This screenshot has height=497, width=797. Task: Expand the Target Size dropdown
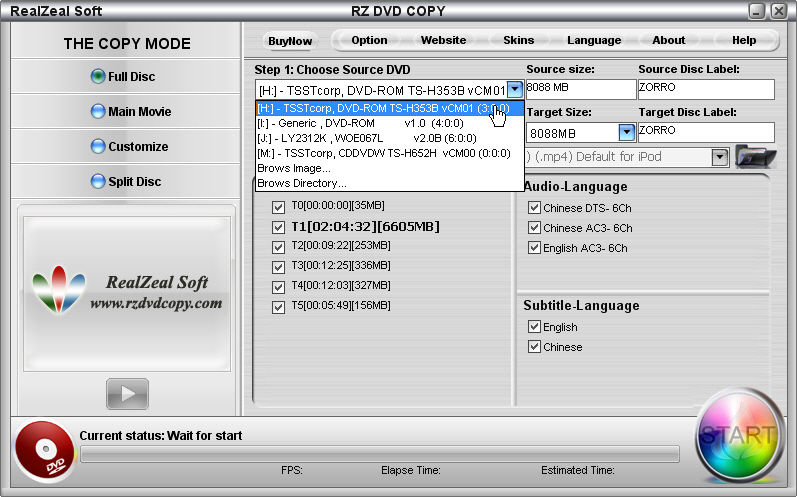627,133
